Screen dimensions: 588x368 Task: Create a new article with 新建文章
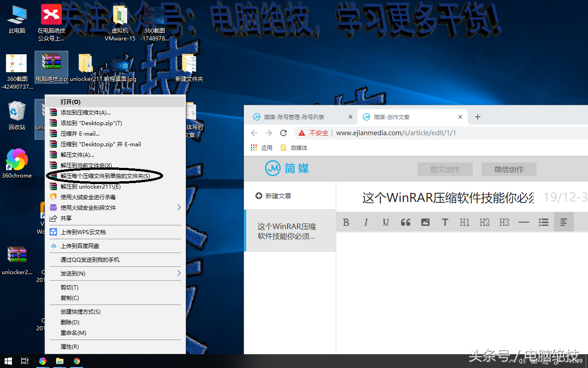pos(273,196)
